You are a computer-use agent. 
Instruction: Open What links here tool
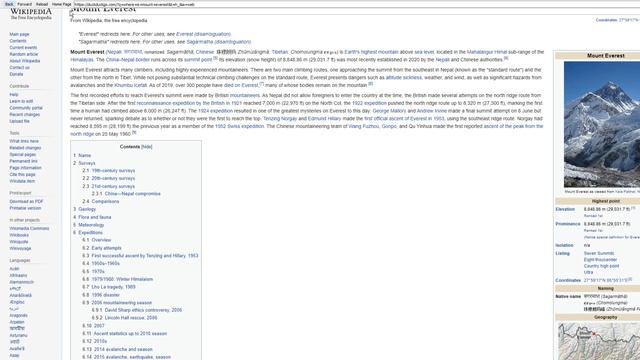point(24,141)
